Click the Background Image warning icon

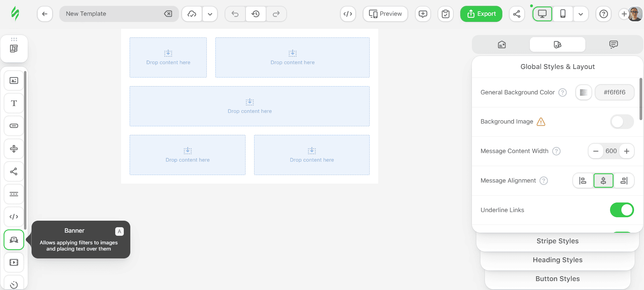click(541, 122)
